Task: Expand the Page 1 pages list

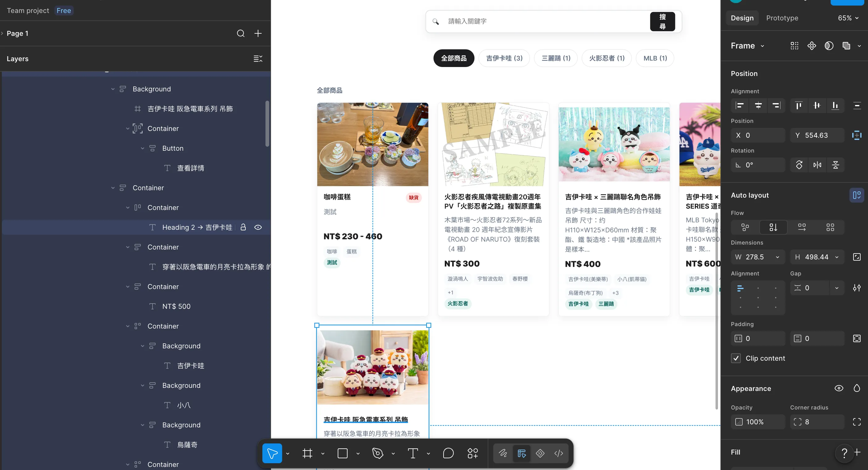Action: (x=2, y=33)
